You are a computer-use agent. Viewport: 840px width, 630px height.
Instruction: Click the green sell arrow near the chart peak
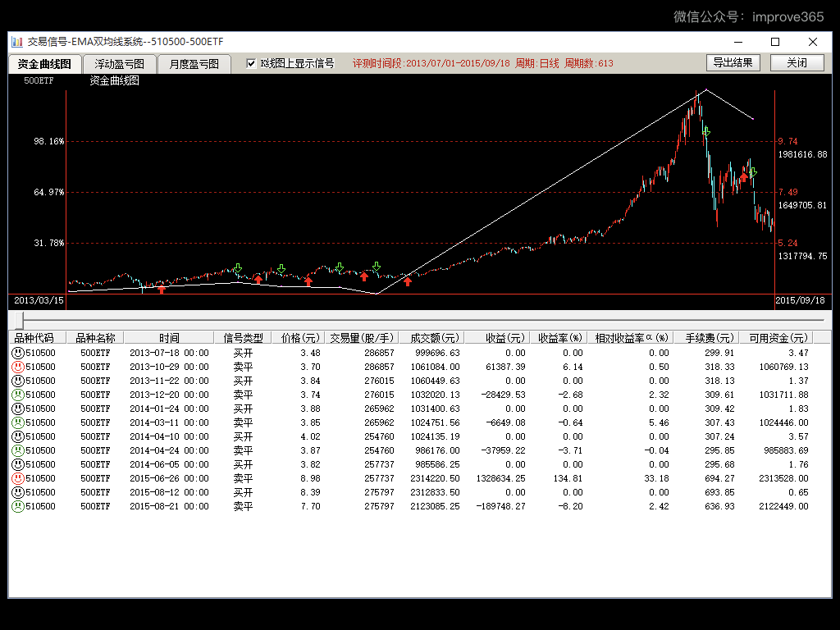705,131
